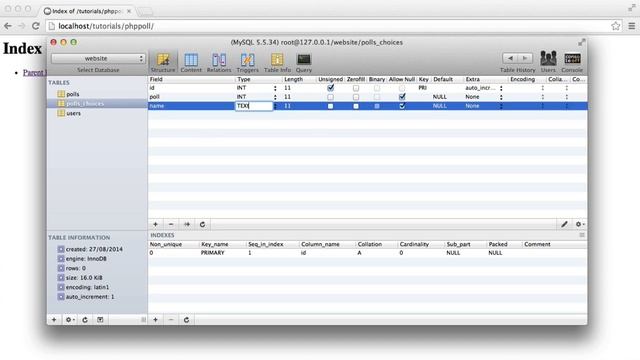
Task: Close the browser tab
Action: coord(129,11)
